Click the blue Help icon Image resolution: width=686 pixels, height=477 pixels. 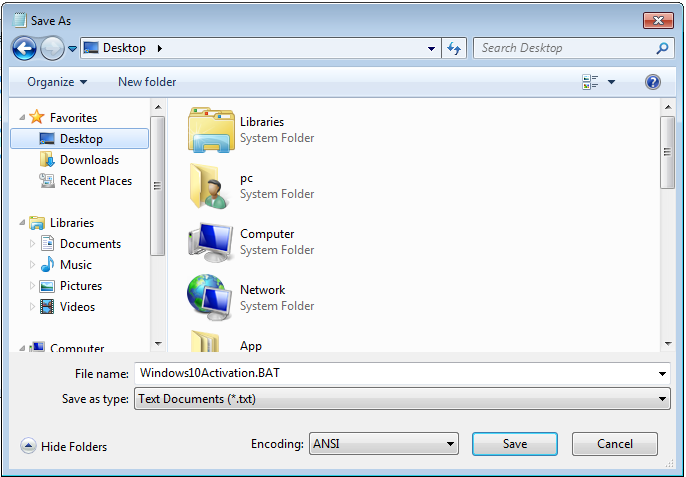[652, 82]
